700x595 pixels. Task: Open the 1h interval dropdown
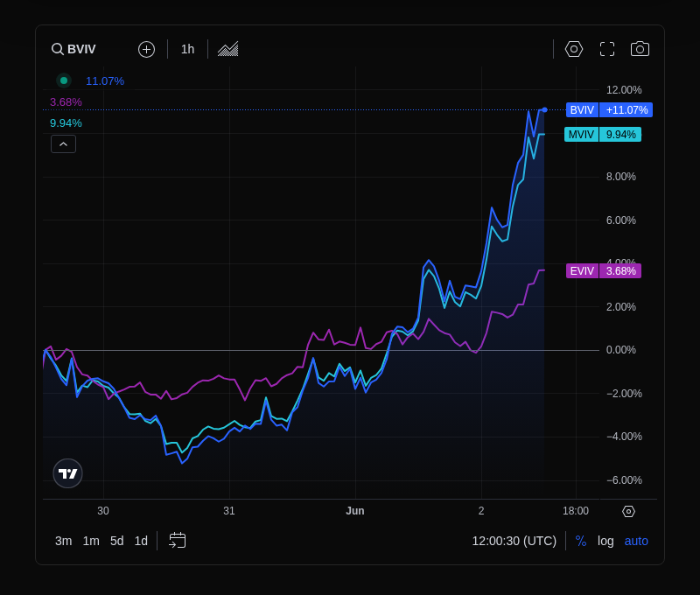[187, 49]
